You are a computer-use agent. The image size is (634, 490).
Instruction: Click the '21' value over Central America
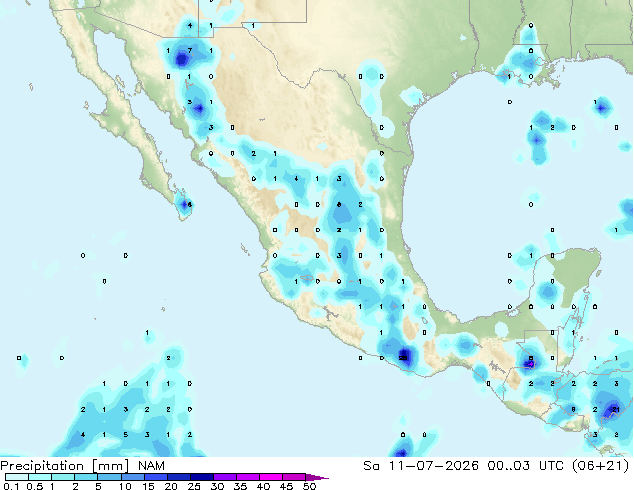point(615,410)
